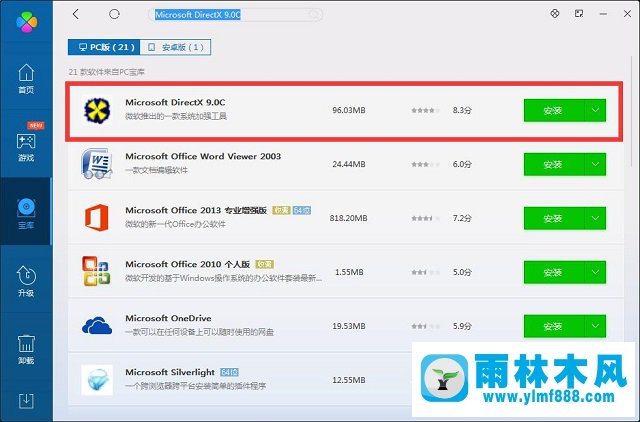Open the download manager at sidebar bottom
The image size is (640, 422).
pos(26,401)
